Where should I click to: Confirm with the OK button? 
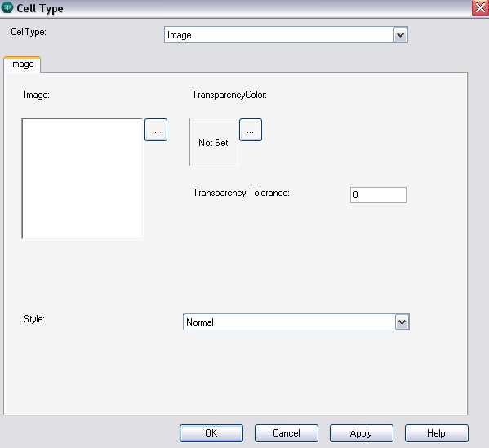point(211,433)
